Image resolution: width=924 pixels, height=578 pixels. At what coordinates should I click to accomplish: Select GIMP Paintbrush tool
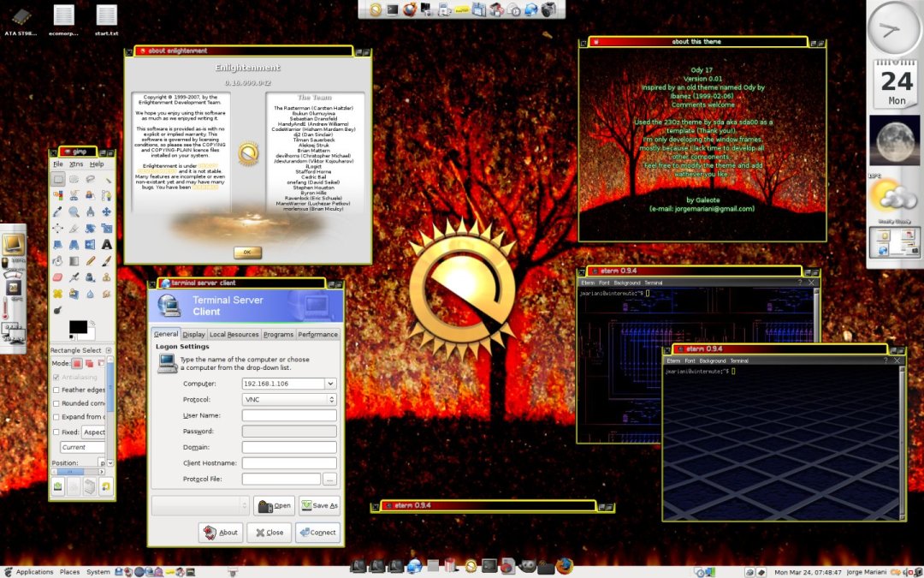106,260
